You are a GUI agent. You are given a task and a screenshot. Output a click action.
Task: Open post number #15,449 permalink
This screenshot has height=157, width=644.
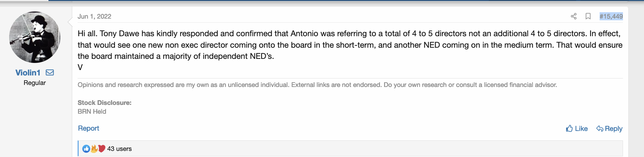[611, 16]
